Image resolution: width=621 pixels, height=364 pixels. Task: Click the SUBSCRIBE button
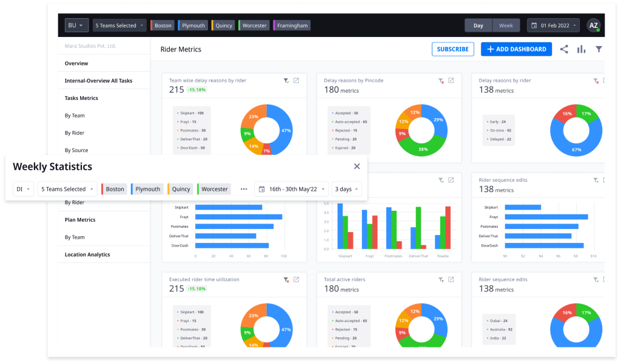(x=452, y=50)
